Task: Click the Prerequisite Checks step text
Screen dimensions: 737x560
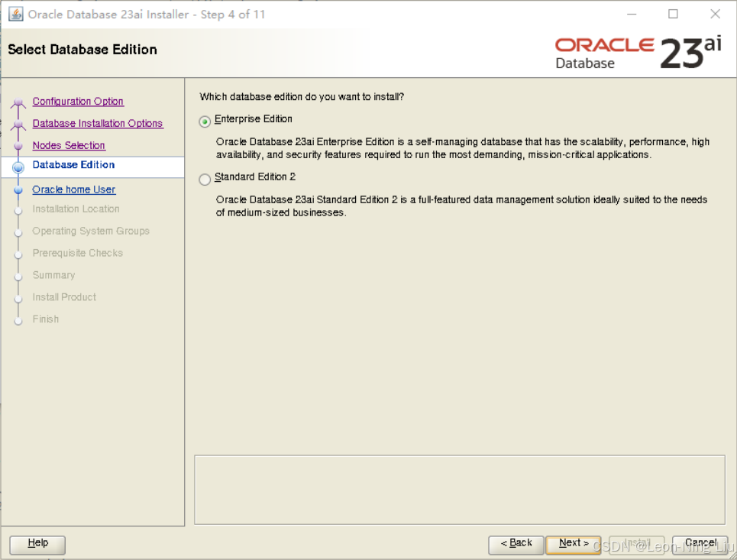Action: tap(78, 253)
